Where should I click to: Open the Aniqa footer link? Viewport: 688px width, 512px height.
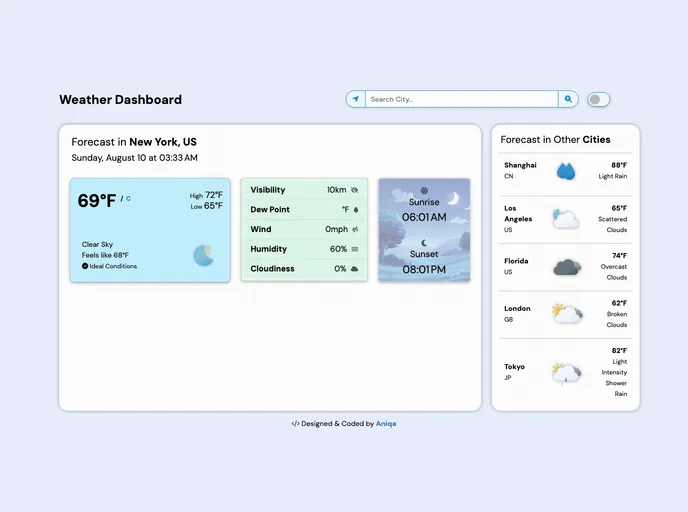[386, 423]
